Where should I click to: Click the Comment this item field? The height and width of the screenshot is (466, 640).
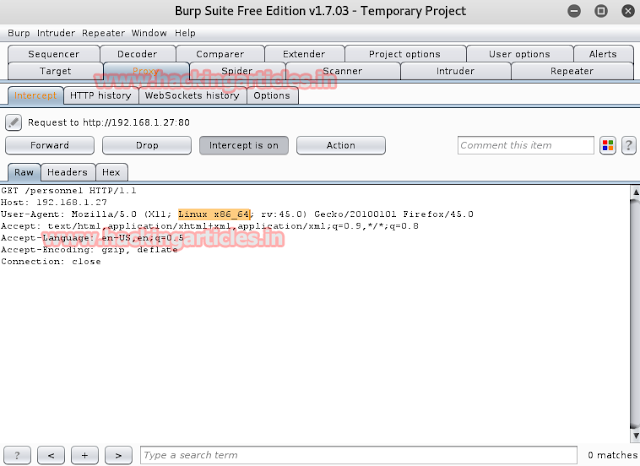[526, 145]
